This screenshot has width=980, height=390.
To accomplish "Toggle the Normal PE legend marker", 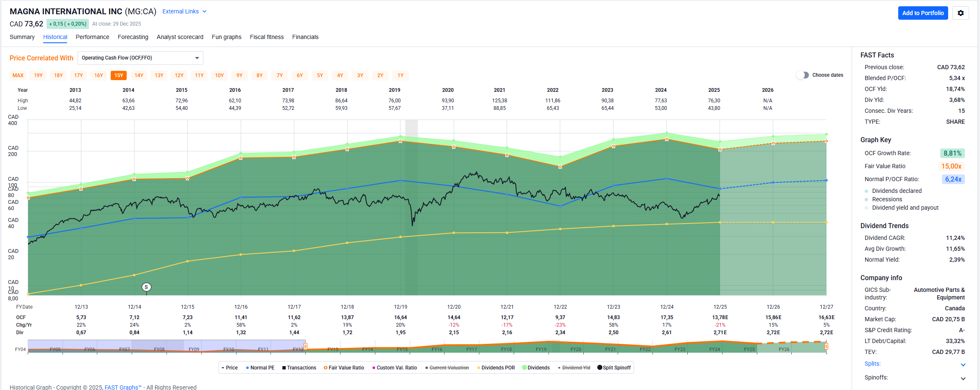I will (x=247, y=368).
